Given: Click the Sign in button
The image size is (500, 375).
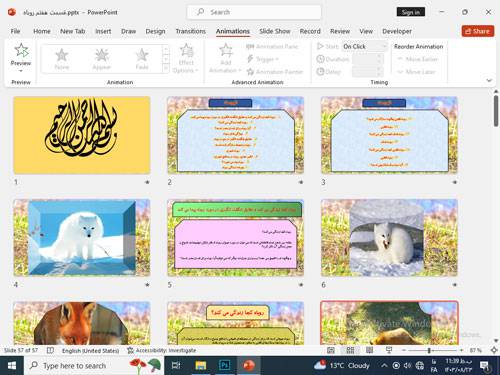Looking at the screenshot, I should click(411, 12).
